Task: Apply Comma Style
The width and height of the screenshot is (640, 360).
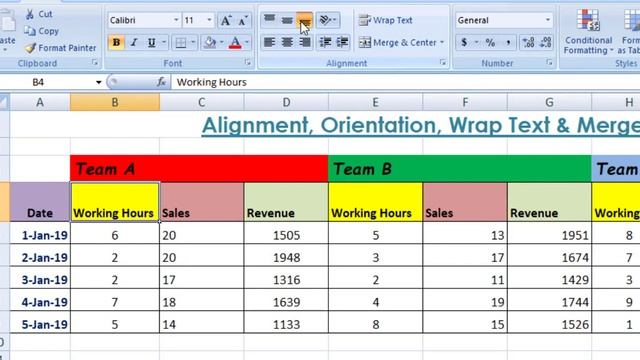Action: click(508, 42)
